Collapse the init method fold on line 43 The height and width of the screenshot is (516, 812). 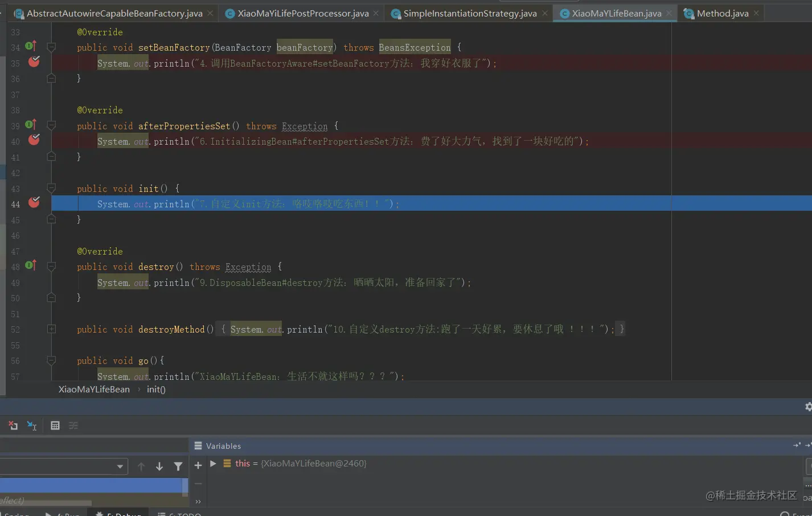[x=51, y=188]
